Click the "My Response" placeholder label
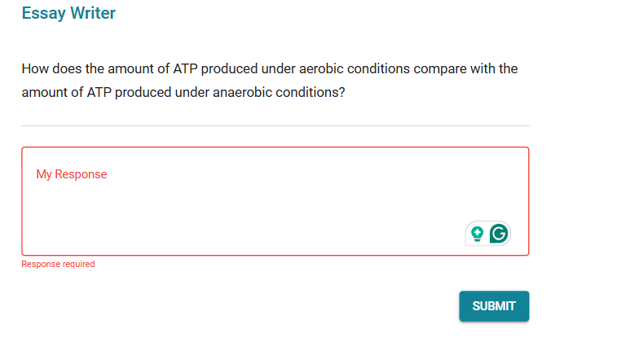621x364 pixels. pos(72,174)
